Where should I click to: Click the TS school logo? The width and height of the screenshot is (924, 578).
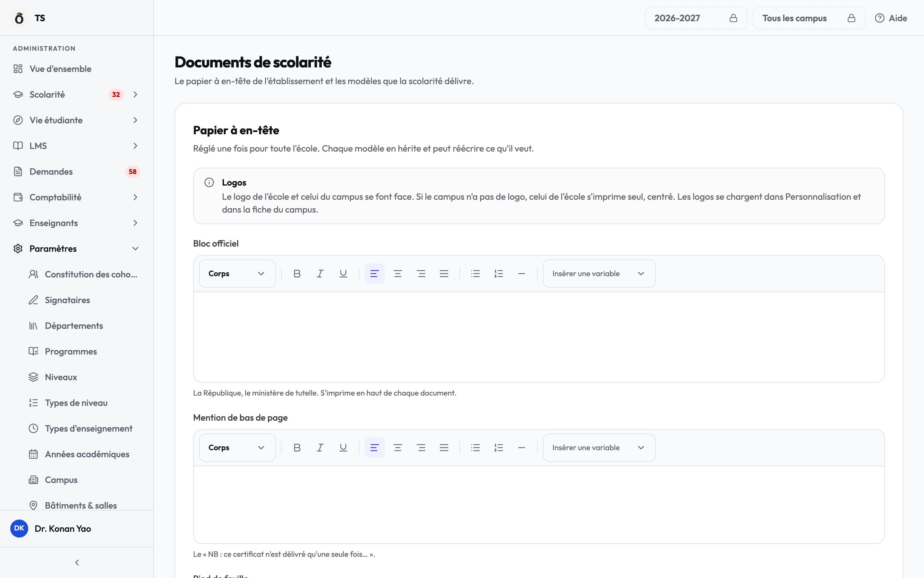click(19, 18)
